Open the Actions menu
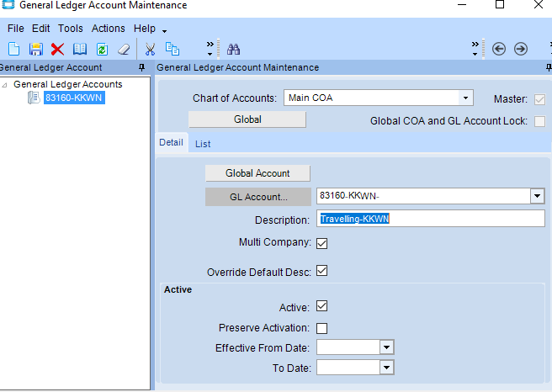Viewport: 552px width, 392px height. pyautogui.click(x=108, y=28)
